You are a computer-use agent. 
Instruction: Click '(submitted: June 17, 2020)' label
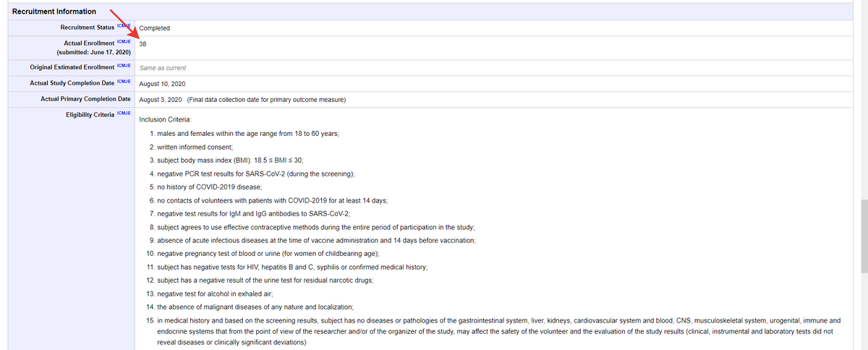(93, 53)
